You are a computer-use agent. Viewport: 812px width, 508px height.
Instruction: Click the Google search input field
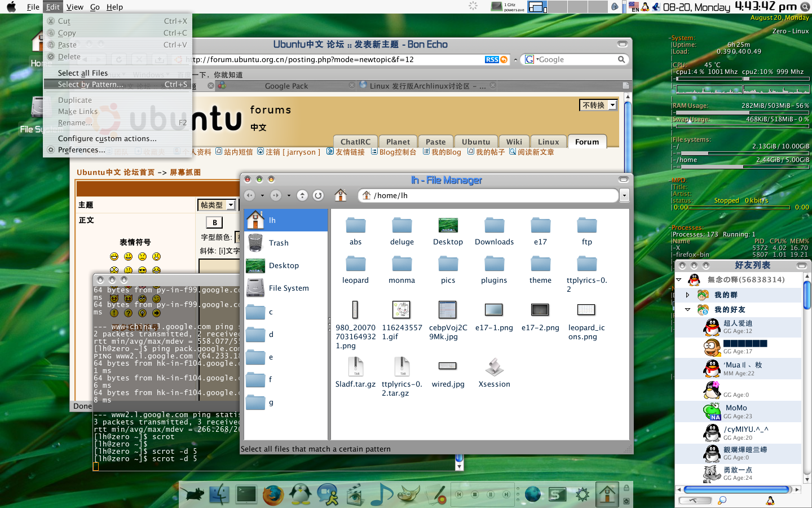coord(575,59)
